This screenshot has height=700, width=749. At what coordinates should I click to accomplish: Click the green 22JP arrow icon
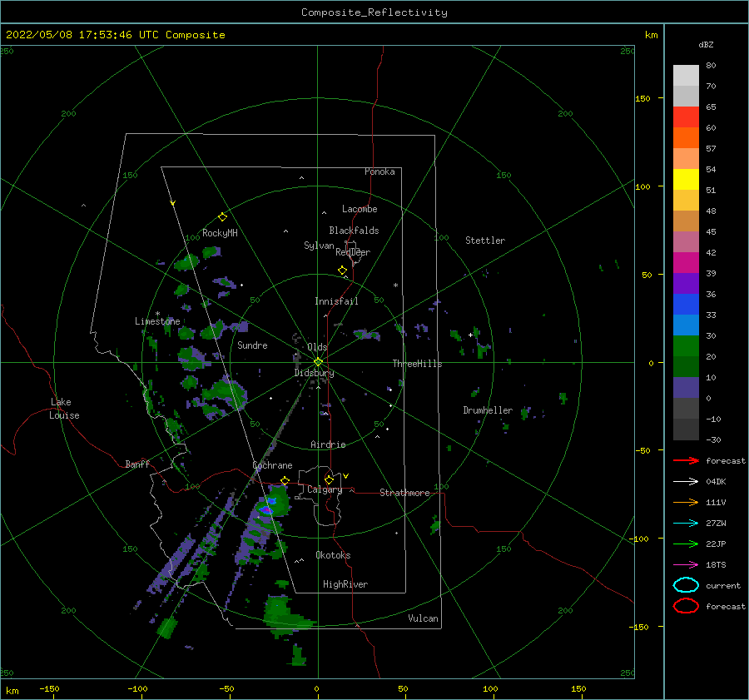point(686,544)
